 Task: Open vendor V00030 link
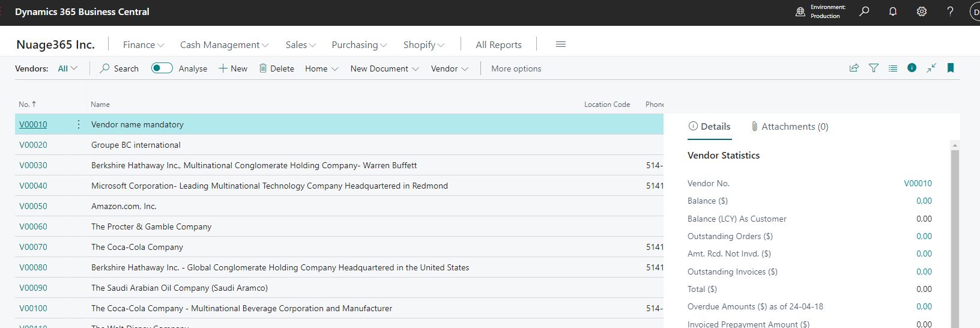(33, 165)
